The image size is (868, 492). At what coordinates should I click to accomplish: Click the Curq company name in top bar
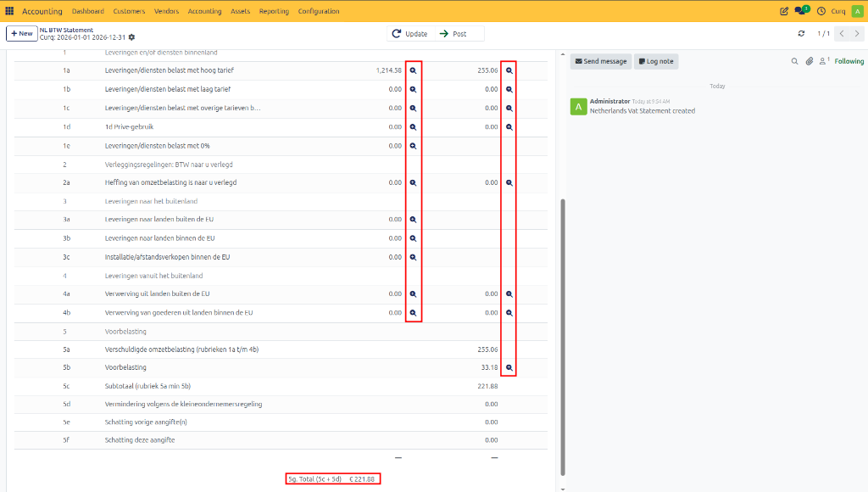pos(838,11)
